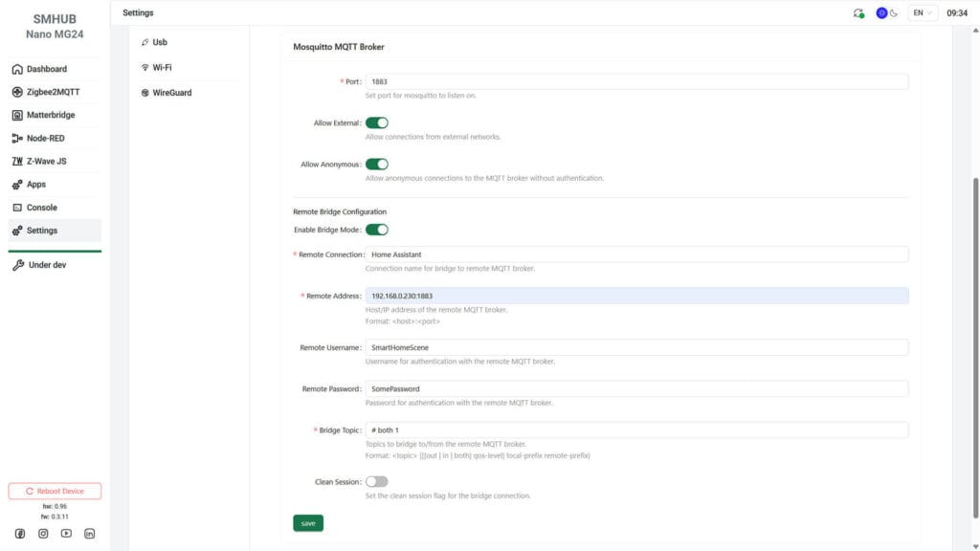Screen dimensions: 980x551
Task: Turn off Allow Anonymous connections
Action: [x=377, y=164]
